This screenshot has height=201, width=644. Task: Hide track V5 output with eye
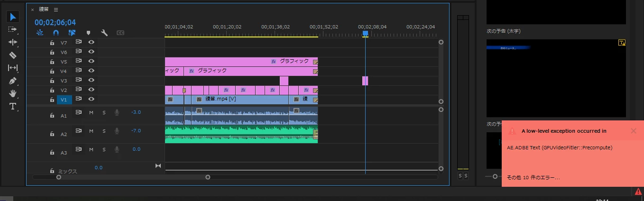(x=91, y=61)
